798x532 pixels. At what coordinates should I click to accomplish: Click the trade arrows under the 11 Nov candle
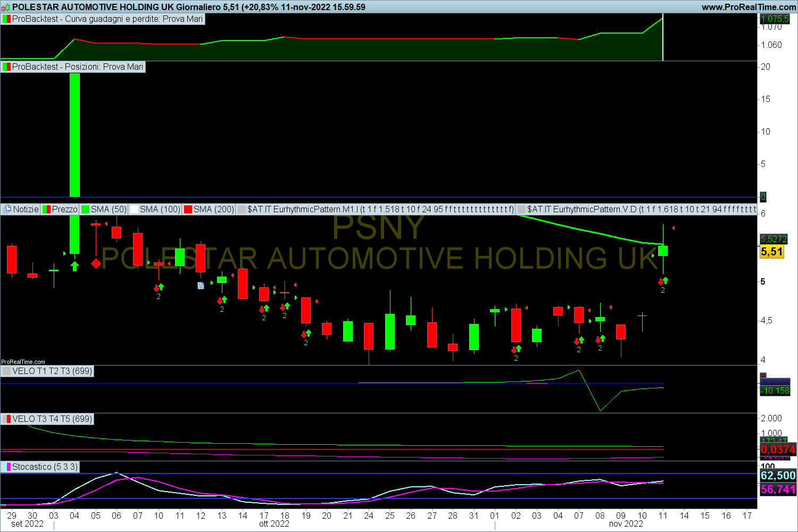[663, 281]
